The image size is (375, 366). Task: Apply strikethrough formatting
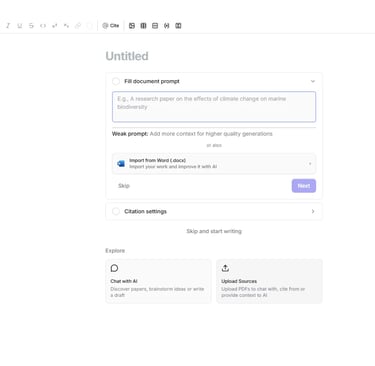pyautogui.click(x=31, y=26)
